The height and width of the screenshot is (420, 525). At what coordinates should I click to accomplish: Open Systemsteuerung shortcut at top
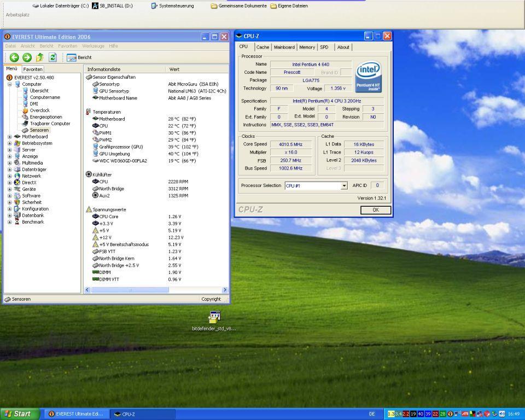[172, 5]
